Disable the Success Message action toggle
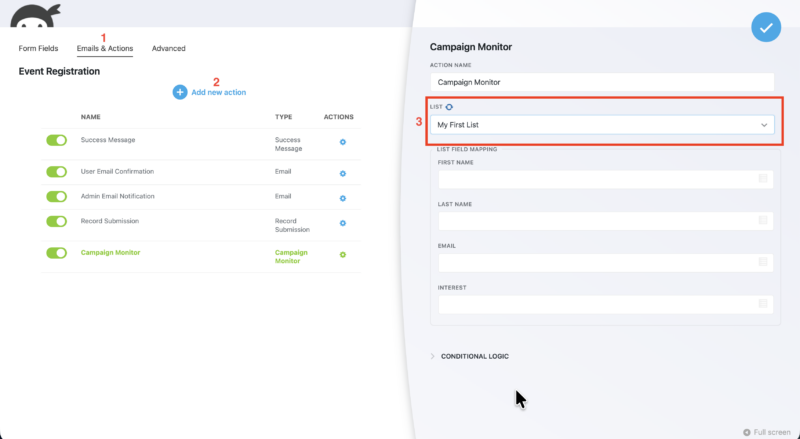Viewport: 800px width, 439px height. [57, 140]
